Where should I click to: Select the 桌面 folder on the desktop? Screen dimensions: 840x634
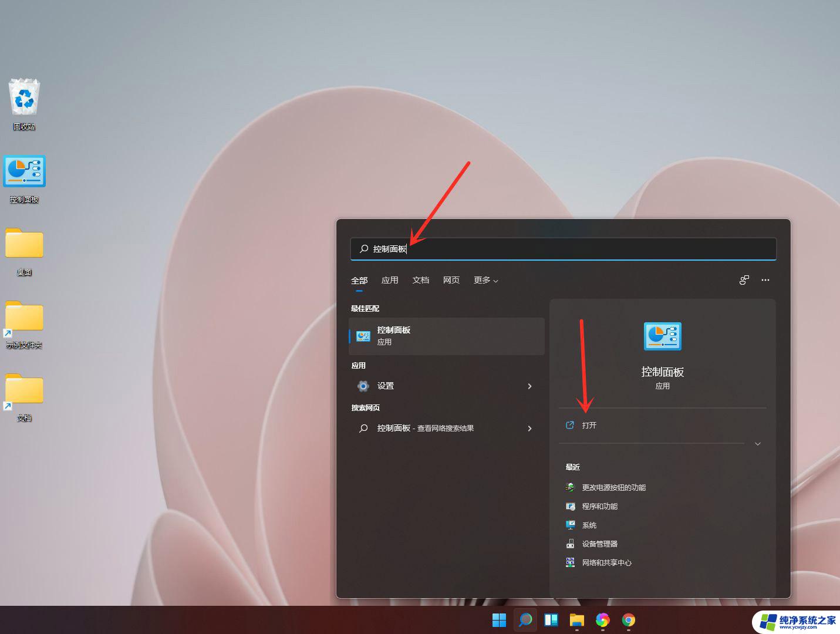point(24,243)
